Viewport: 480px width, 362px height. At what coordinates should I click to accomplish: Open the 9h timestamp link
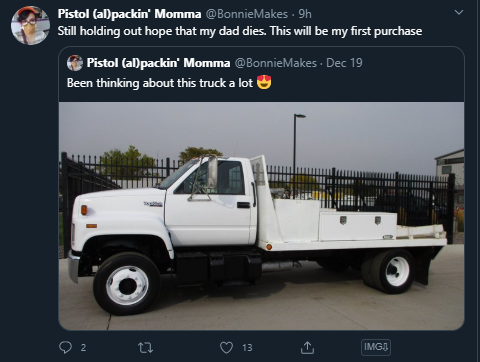pyautogui.click(x=305, y=14)
